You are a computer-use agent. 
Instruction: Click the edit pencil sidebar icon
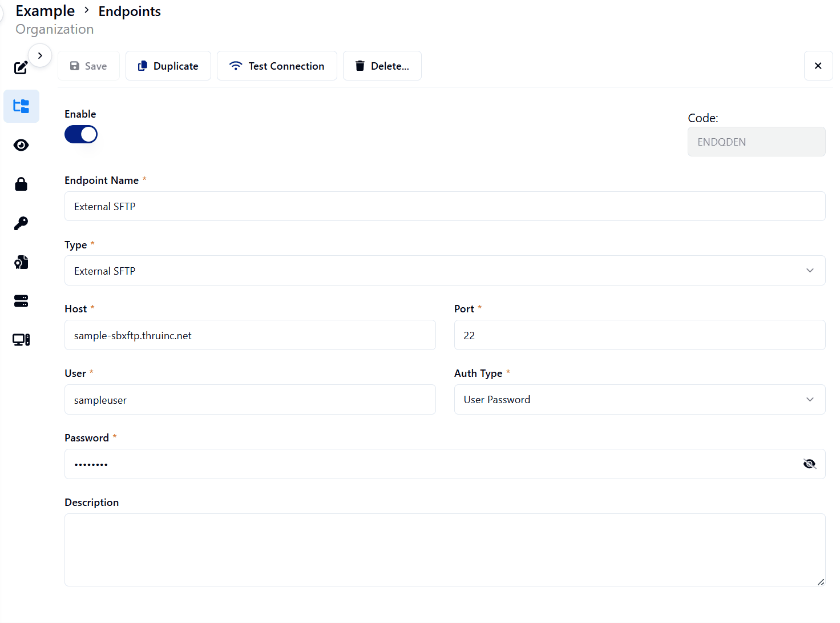(x=21, y=68)
